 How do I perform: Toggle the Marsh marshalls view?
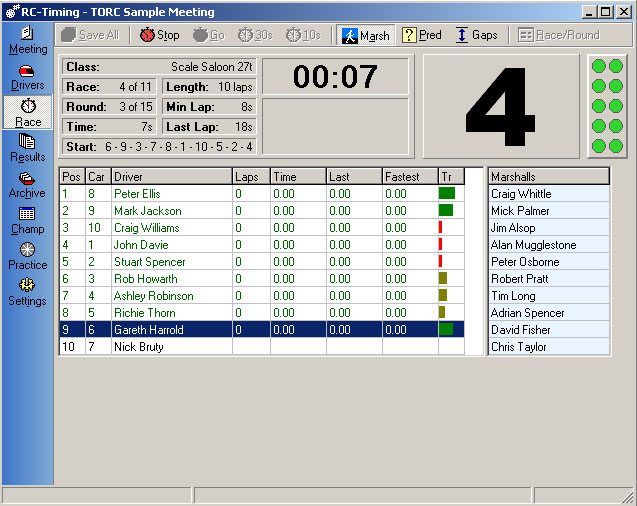[x=366, y=35]
